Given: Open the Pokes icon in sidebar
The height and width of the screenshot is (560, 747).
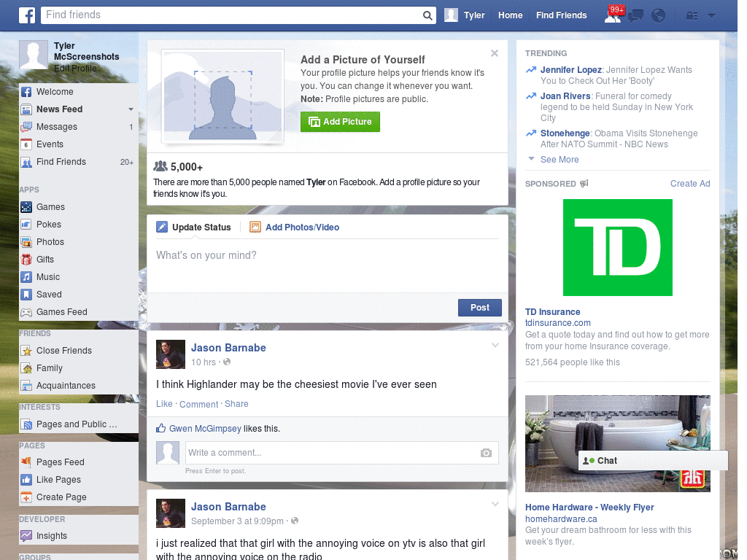Looking at the screenshot, I should 26,225.
